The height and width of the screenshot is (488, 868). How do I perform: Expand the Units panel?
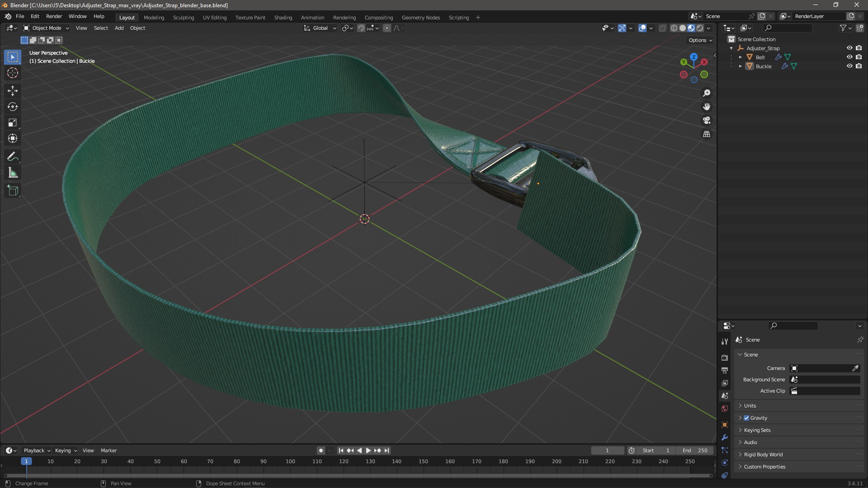[799, 406]
